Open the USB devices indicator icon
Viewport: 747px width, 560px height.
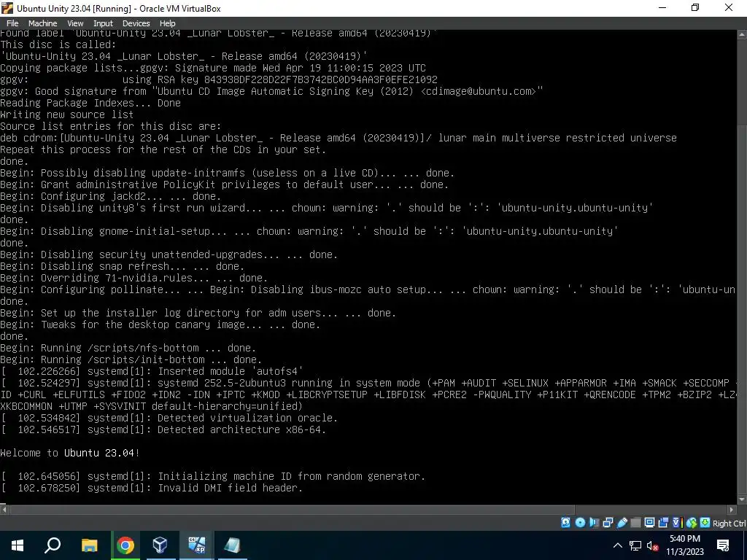pyautogui.click(x=622, y=523)
